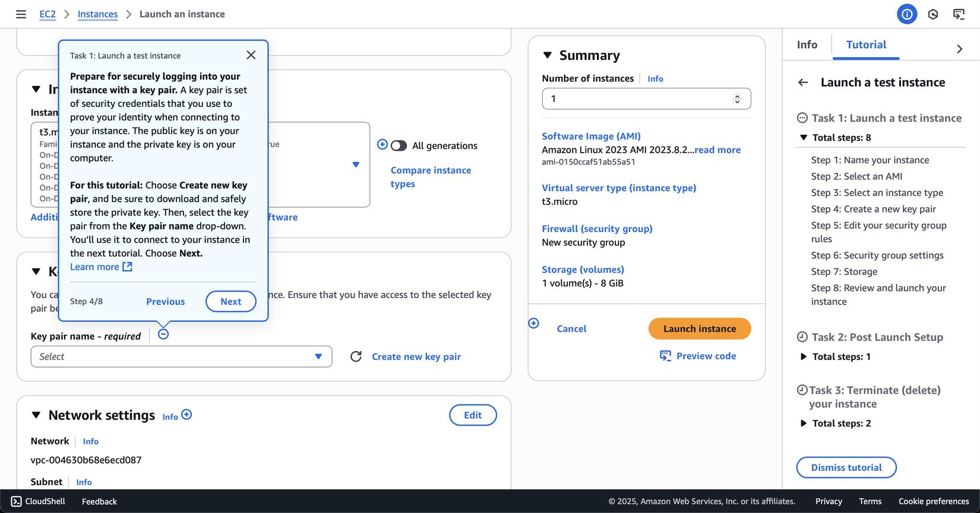Screen dimensions: 980x513
Task: Click the minus hotspot icon near Key pair name
Action: (163, 334)
